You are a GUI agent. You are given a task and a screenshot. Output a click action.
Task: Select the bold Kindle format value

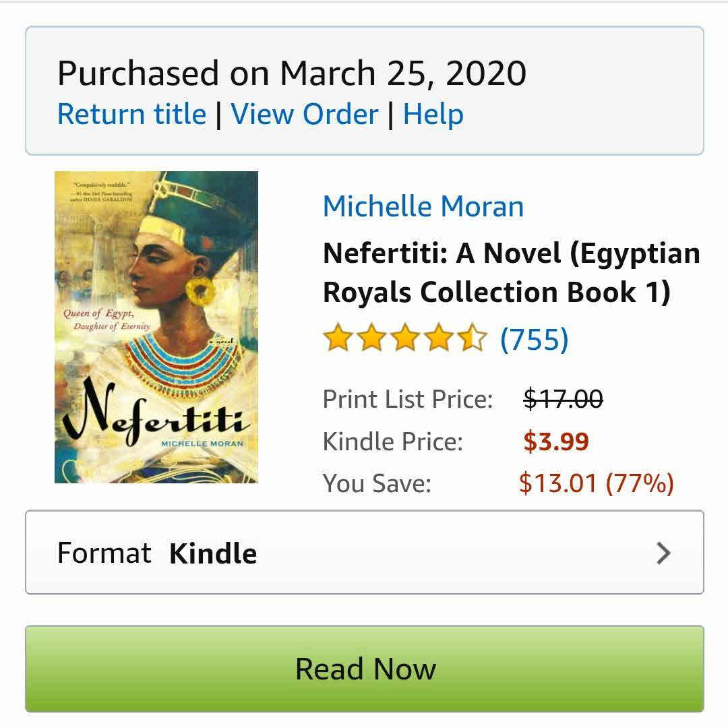(213, 554)
